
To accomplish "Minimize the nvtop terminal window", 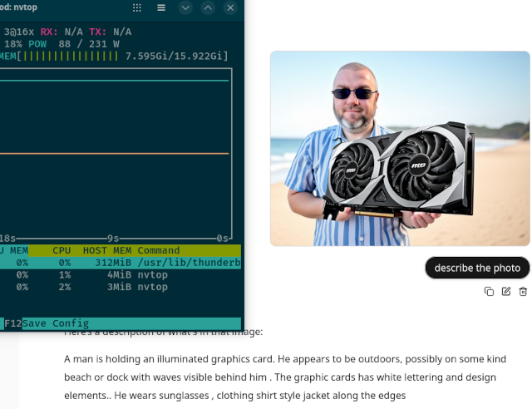I will tap(185, 7).
